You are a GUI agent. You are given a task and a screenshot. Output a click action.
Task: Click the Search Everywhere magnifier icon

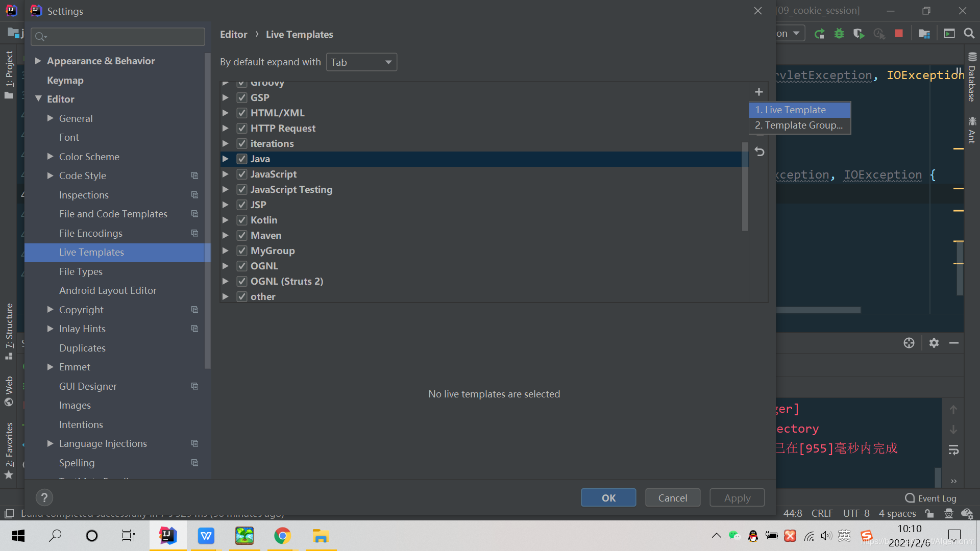point(969,34)
